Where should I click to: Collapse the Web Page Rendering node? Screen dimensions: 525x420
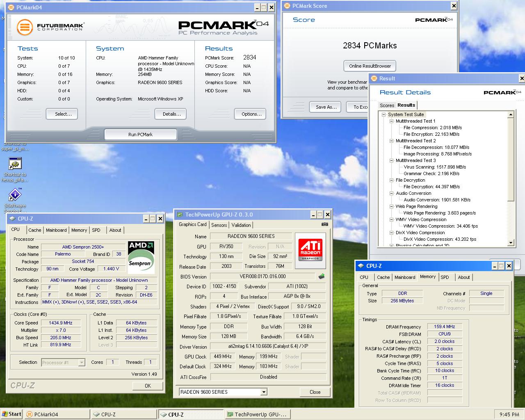pos(392,206)
